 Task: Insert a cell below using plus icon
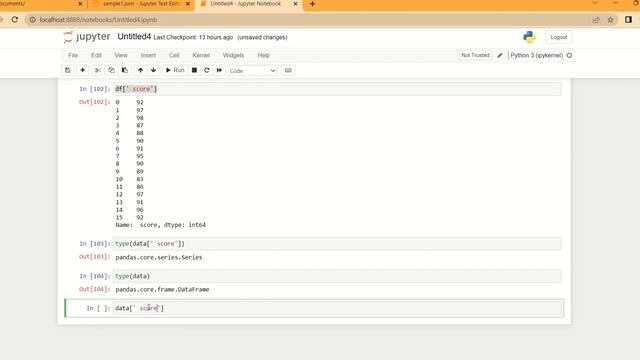82,70
